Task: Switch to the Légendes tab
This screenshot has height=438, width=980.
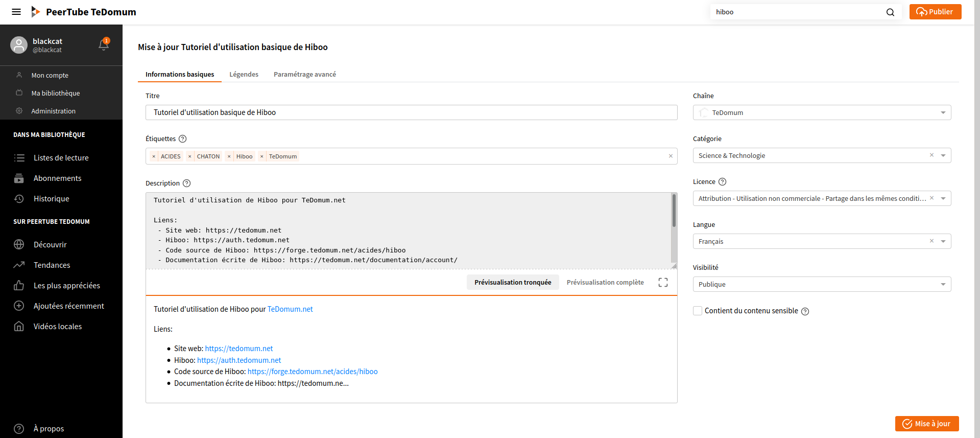Action: click(244, 75)
